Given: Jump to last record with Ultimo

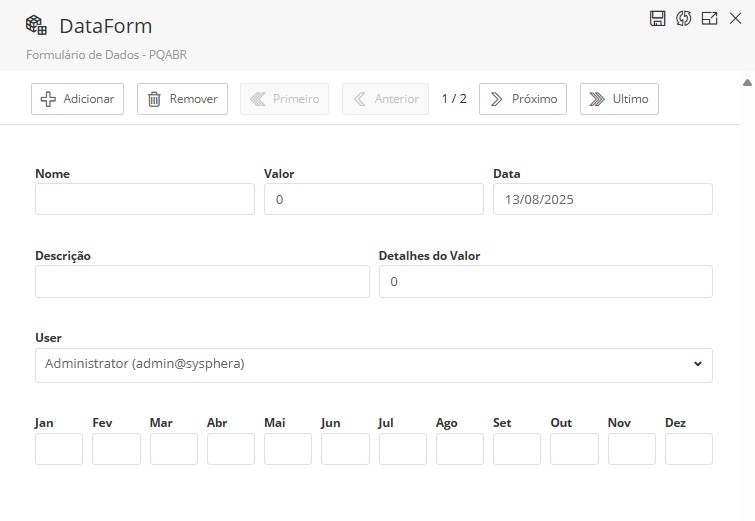Looking at the screenshot, I should click(619, 99).
